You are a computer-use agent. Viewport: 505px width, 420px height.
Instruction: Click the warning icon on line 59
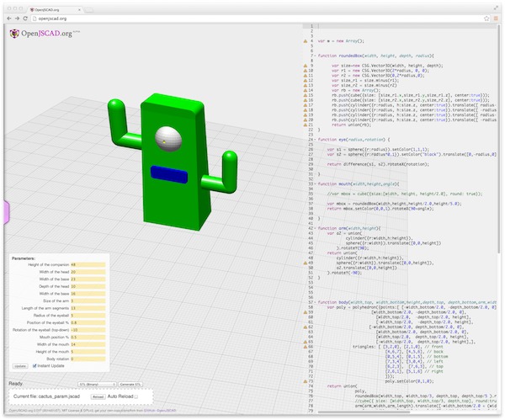[x=306, y=312]
